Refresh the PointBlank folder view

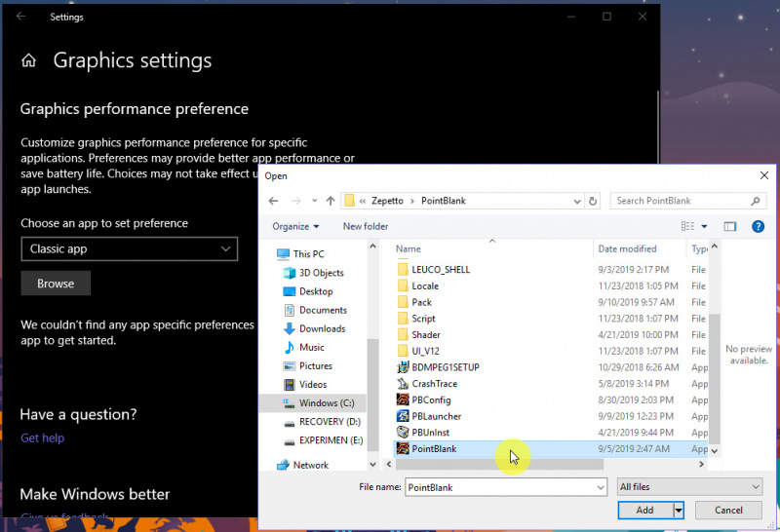[x=593, y=202]
